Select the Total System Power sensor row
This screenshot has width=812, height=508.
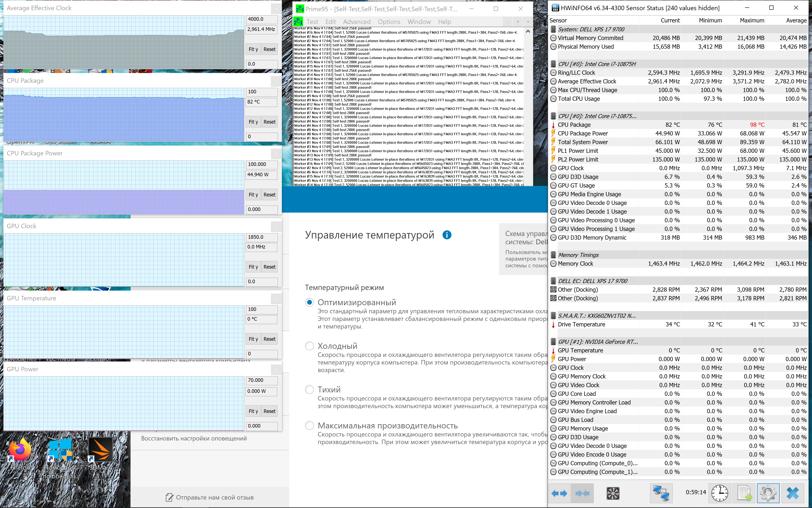tap(678, 142)
